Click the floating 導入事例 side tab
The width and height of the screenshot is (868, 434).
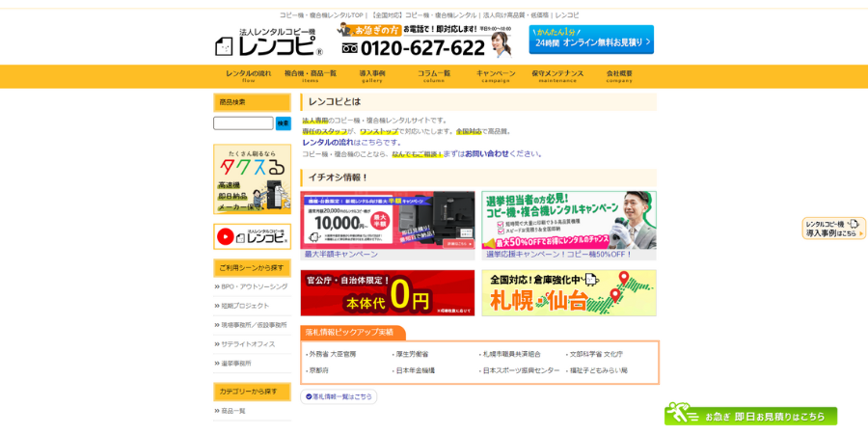833,229
